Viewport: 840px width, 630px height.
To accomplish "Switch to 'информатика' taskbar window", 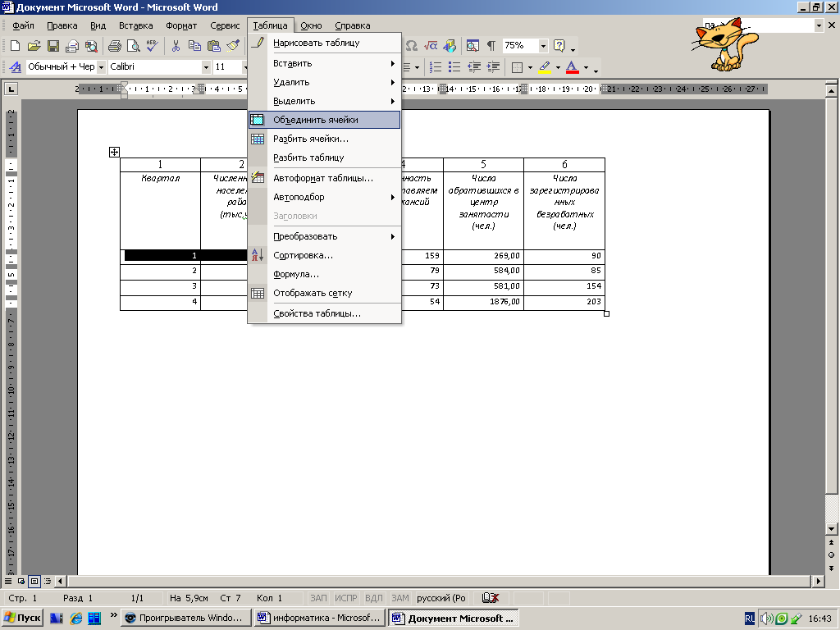I will 318,618.
